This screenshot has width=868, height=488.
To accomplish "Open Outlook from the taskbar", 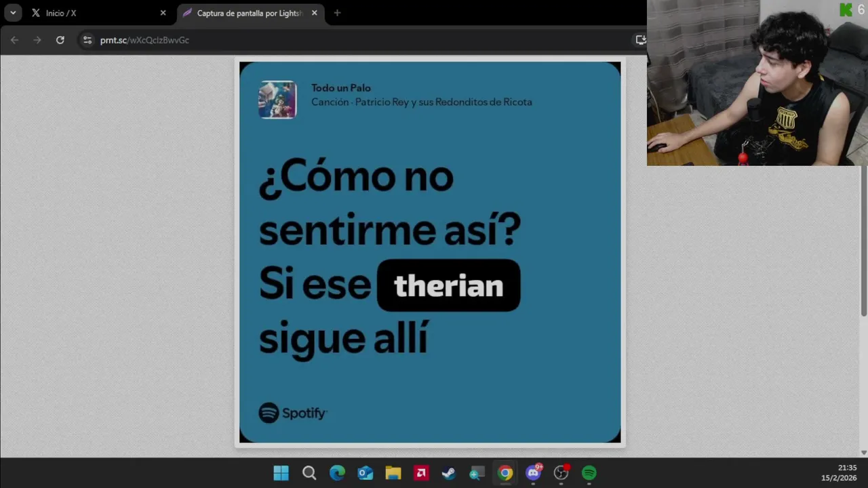I will 365,473.
